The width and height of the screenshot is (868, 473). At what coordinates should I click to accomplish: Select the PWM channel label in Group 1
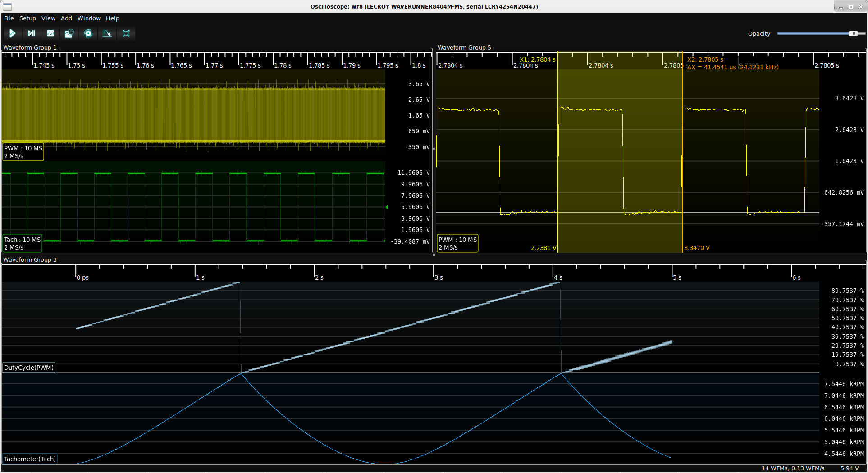(x=23, y=152)
